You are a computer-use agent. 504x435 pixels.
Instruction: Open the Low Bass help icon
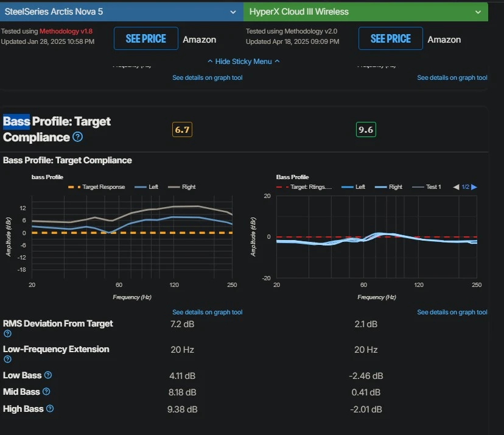[48, 375]
